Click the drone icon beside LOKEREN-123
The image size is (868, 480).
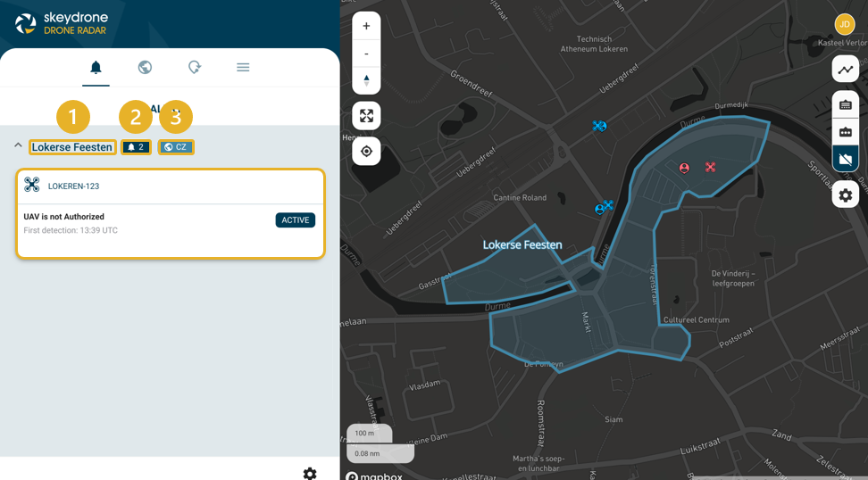click(x=32, y=185)
